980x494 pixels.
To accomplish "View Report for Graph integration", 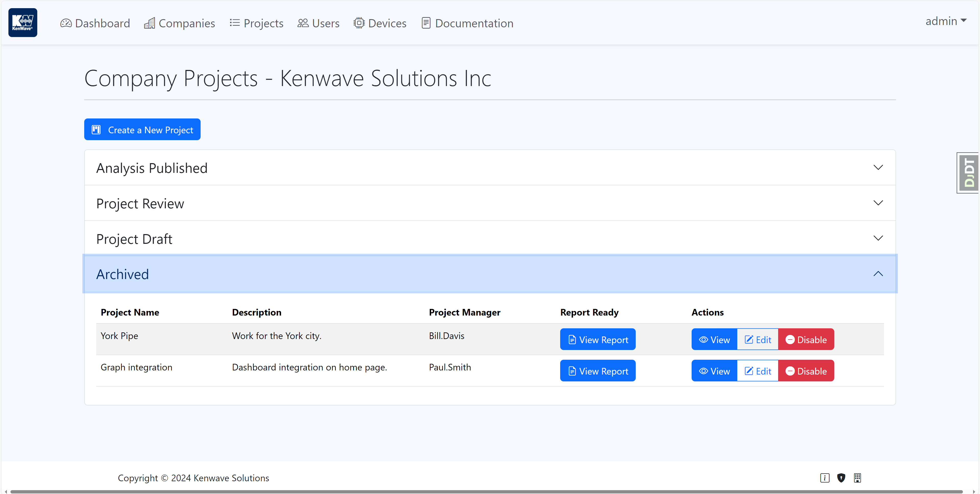I will tap(597, 371).
